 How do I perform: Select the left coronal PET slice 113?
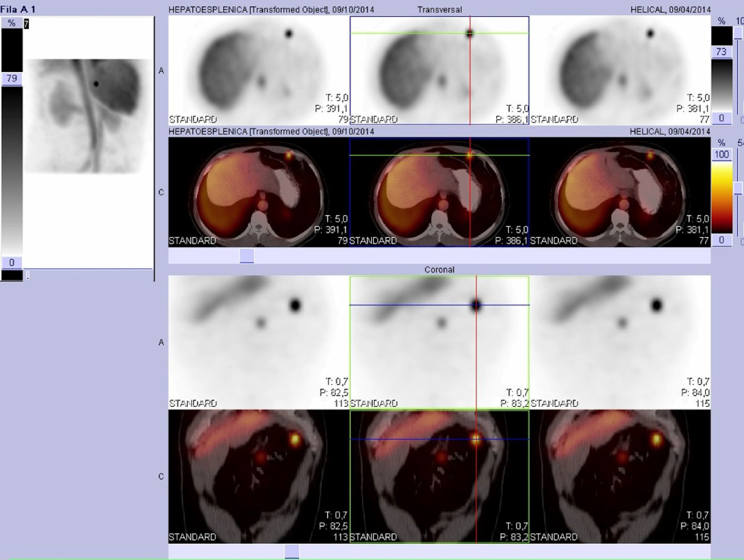click(x=258, y=342)
